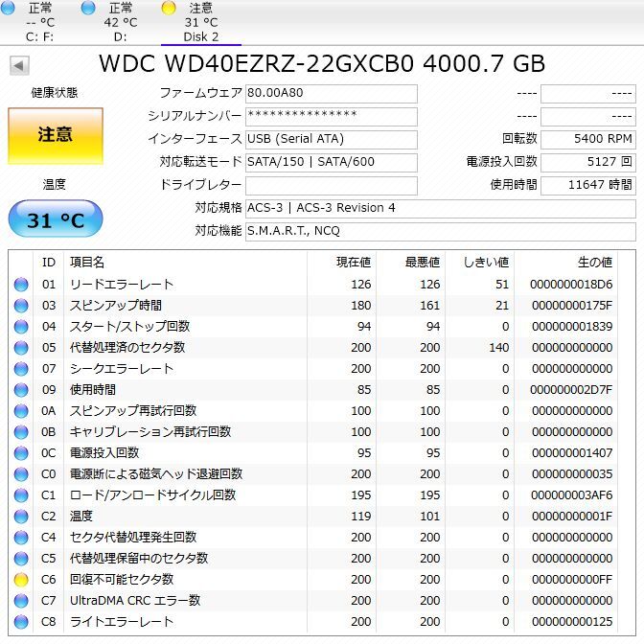Click status orb for row 0C 電源投入回数

tap(21, 453)
